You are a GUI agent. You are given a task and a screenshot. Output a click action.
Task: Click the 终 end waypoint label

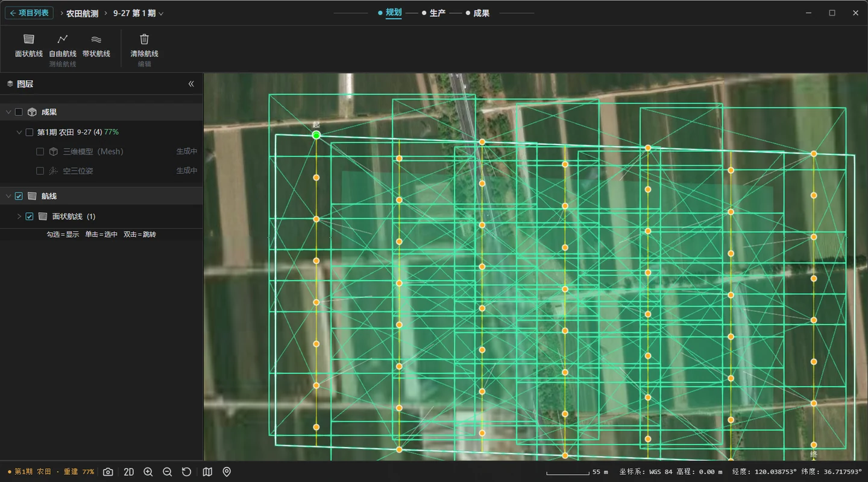[x=813, y=454]
